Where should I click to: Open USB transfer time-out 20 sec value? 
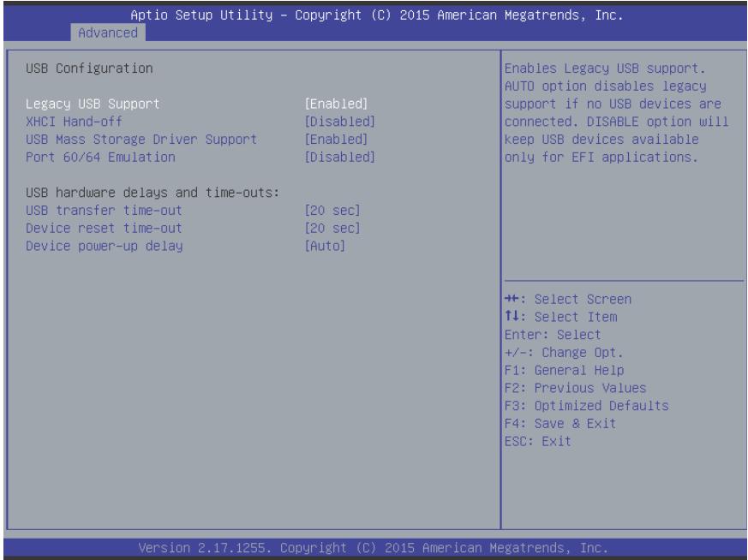tap(332, 210)
